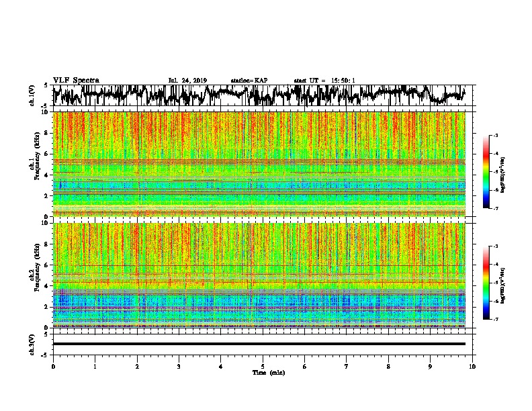Click time axis tick label "6"
The height and width of the screenshot is (411, 532).
pos(305,366)
